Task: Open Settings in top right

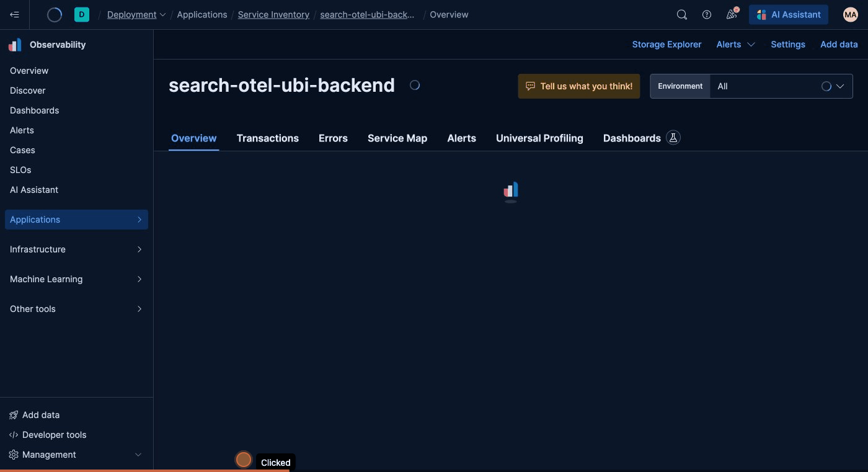Action: click(788, 44)
